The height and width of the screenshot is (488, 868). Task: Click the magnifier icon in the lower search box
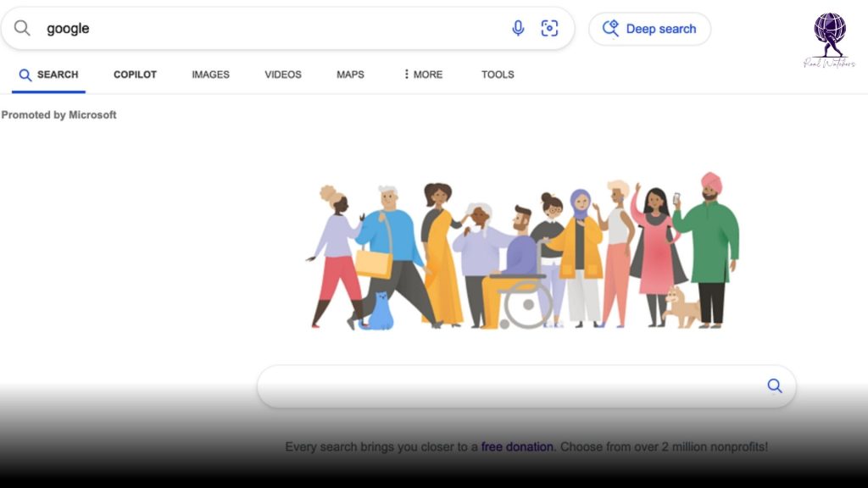(774, 386)
